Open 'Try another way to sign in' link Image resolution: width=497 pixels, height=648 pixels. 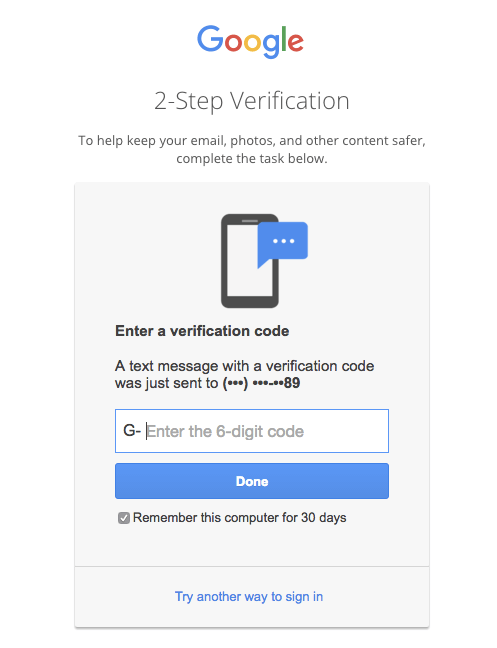point(249,597)
